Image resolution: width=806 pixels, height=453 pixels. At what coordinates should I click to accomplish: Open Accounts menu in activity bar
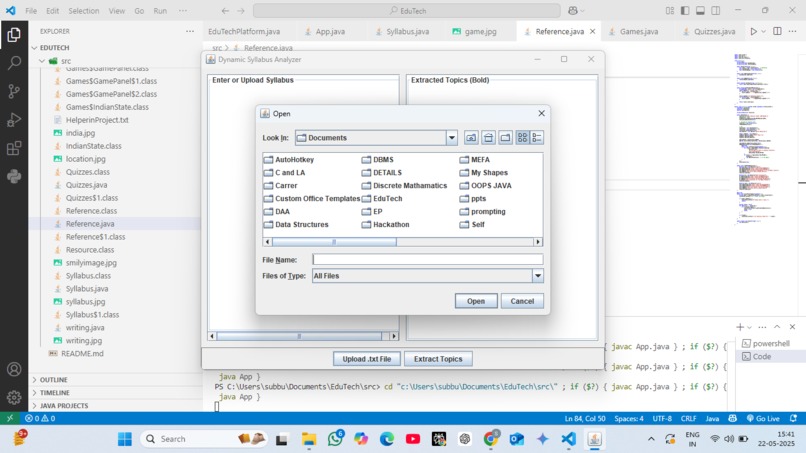click(14, 369)
